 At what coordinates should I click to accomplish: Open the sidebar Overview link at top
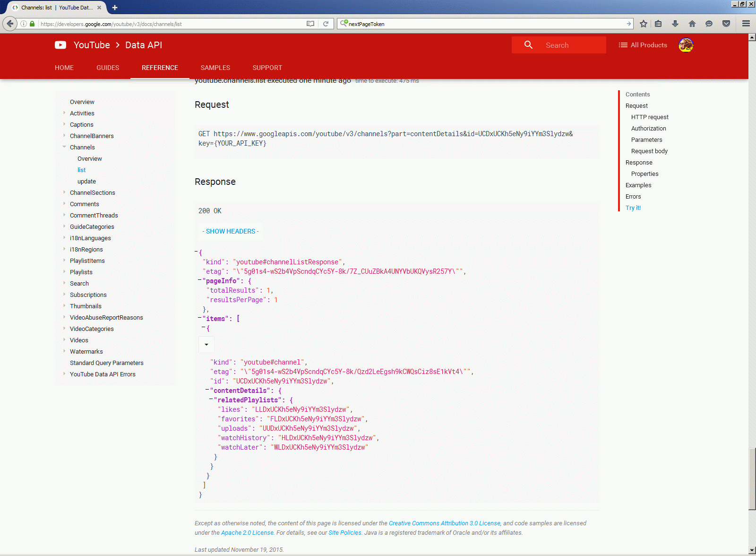coord(82,102)
